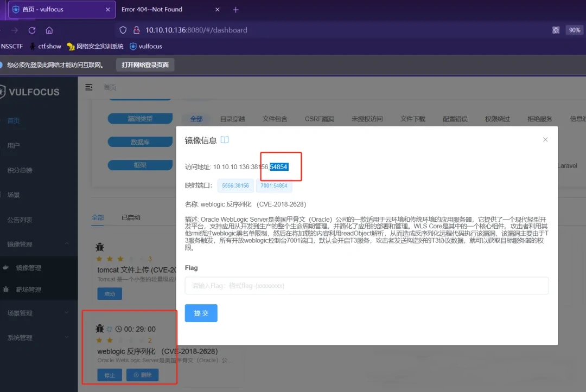Screen dimensions: 586x392
Task: Select the 框架 filter button
Action: (x=140, y=165)
